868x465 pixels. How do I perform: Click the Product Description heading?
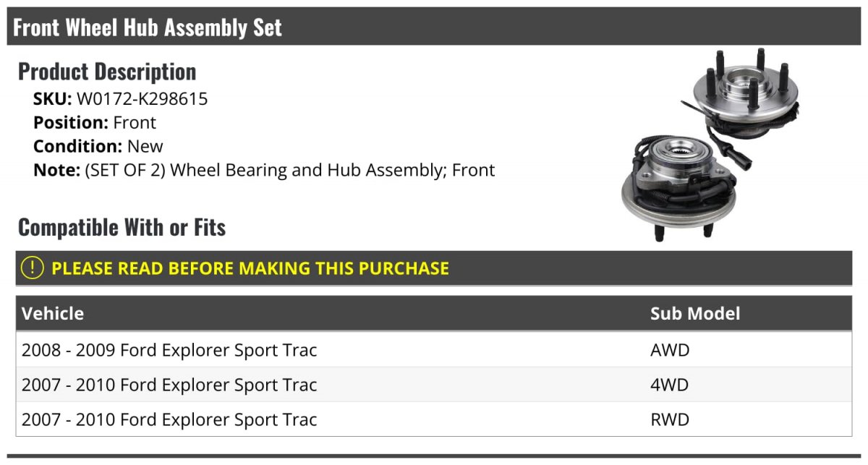(x=107, y=72)
